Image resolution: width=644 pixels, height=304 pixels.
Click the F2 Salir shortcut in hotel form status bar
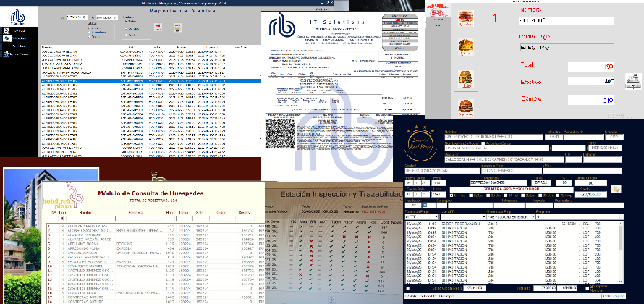[412, 296]
